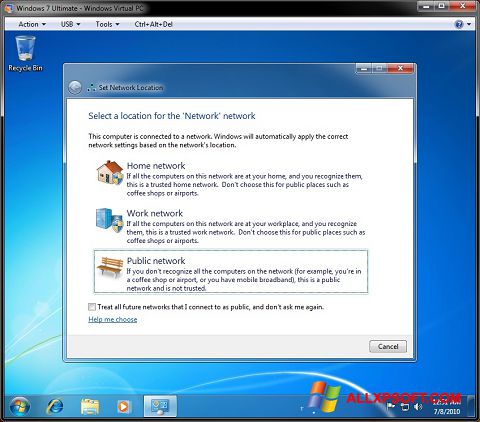Open the Help me choose link
The width and height of the screenshot is (480, 422).
click(113, 319)
